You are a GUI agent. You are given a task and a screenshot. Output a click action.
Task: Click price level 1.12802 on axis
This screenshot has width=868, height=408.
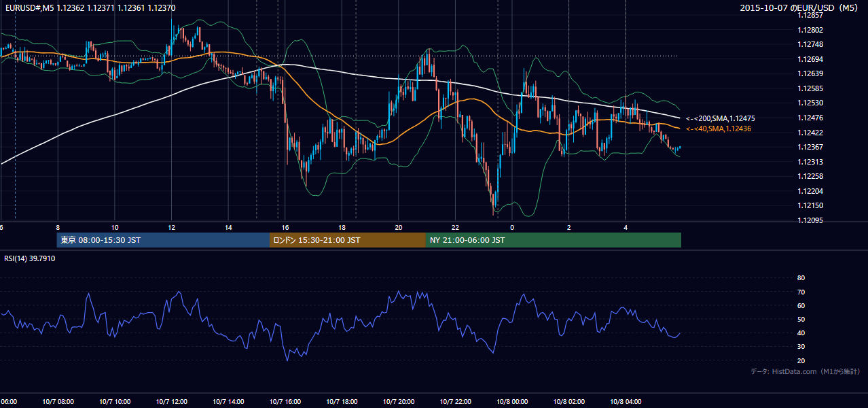click(811, 30)
